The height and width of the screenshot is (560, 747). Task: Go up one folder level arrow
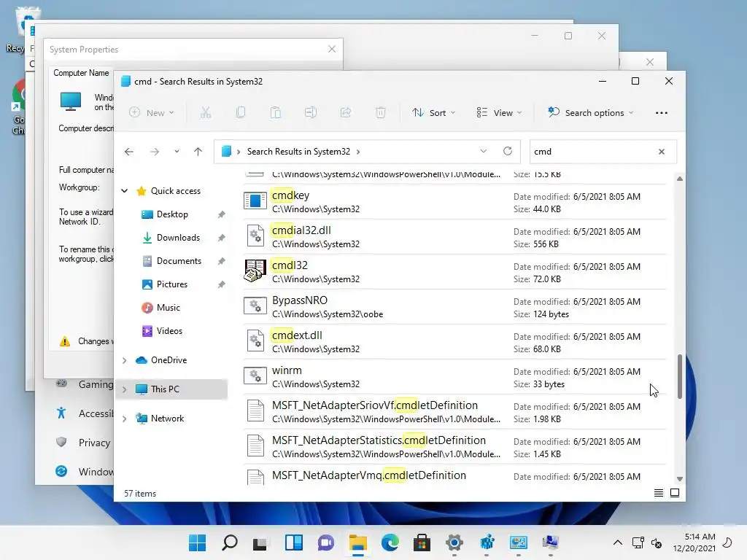(198, 152)
